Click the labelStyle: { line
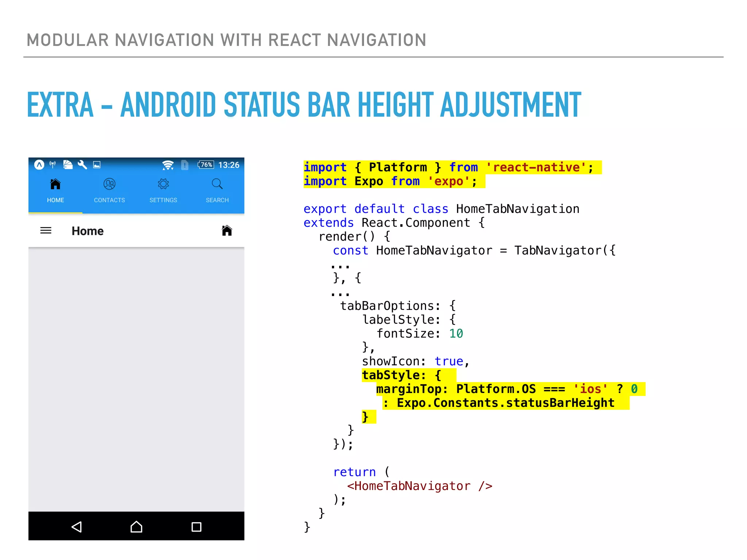The width and height of the screenshot is (747, 560). (x=409, y=320)
